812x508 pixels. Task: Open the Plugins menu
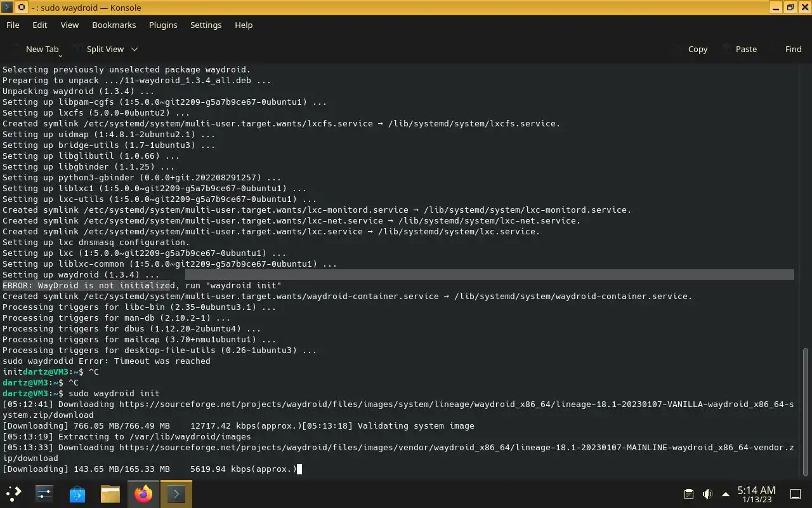(x=163, y=25)
